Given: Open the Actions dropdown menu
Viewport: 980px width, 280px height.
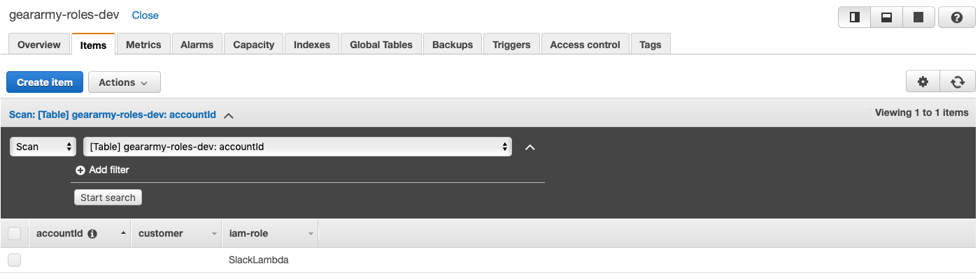Looking at the screenshot, I should (x=124, y=82).
